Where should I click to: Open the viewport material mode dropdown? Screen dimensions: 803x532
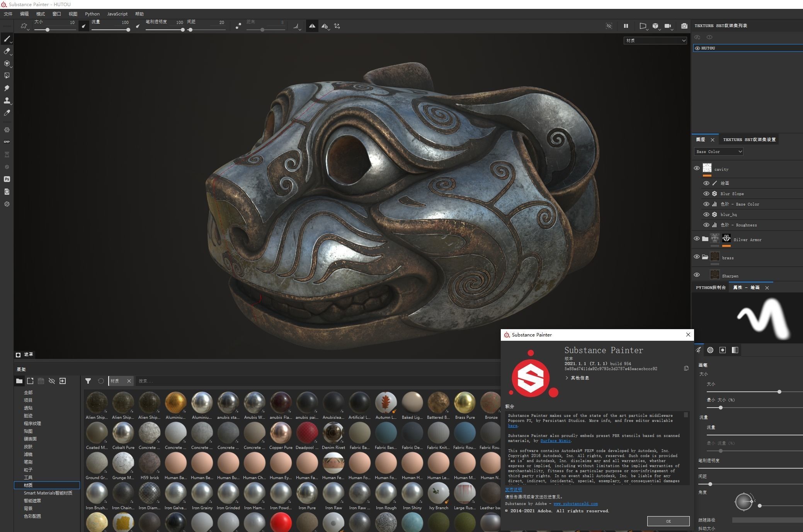click(x=655, y=41)
